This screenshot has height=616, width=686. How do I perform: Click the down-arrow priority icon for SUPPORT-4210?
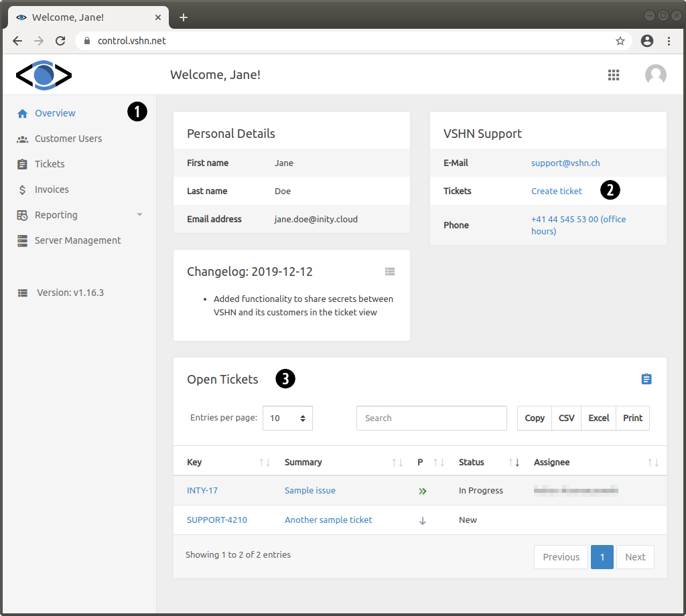coord(422,521)
